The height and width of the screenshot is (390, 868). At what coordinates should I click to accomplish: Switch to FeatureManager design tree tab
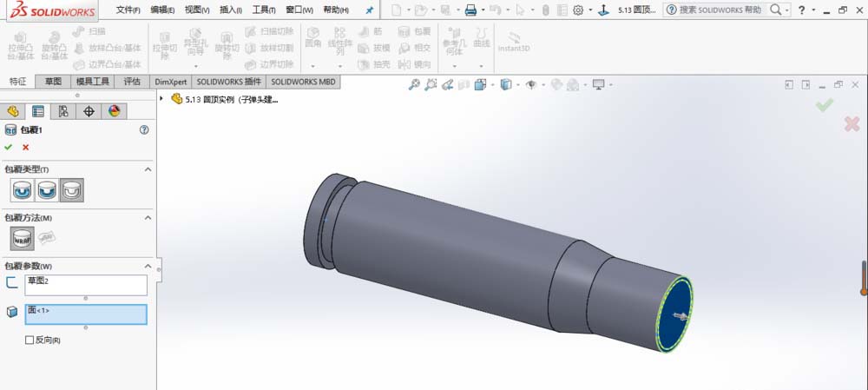tap(13, 111)
